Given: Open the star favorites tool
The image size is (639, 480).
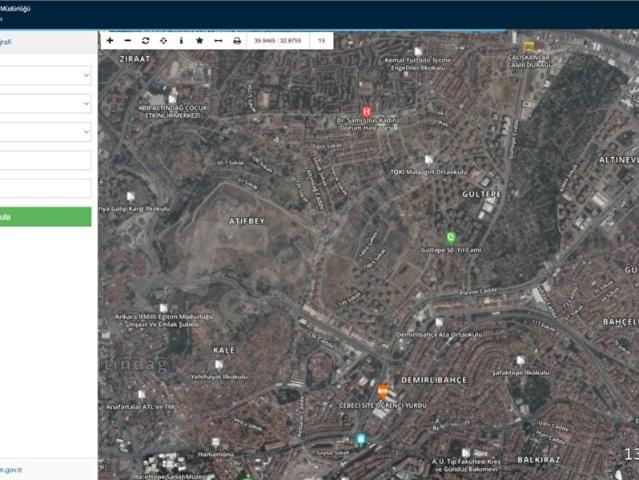Looking at the screenshot, I should (x=200, y=41).
